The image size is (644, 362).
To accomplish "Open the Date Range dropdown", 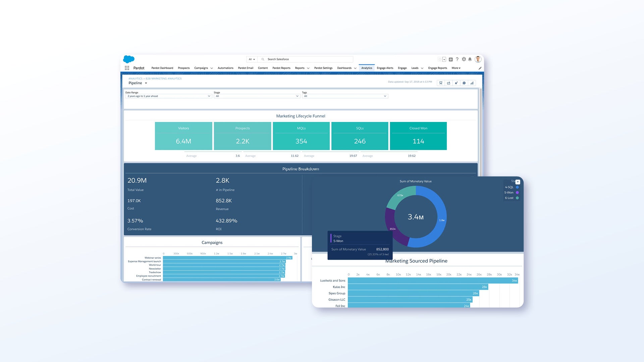I will 168,96.
